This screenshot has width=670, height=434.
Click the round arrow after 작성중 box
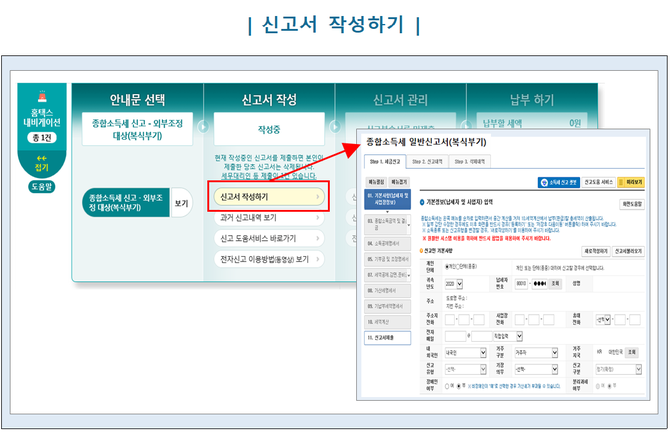(x=335, y=128)
